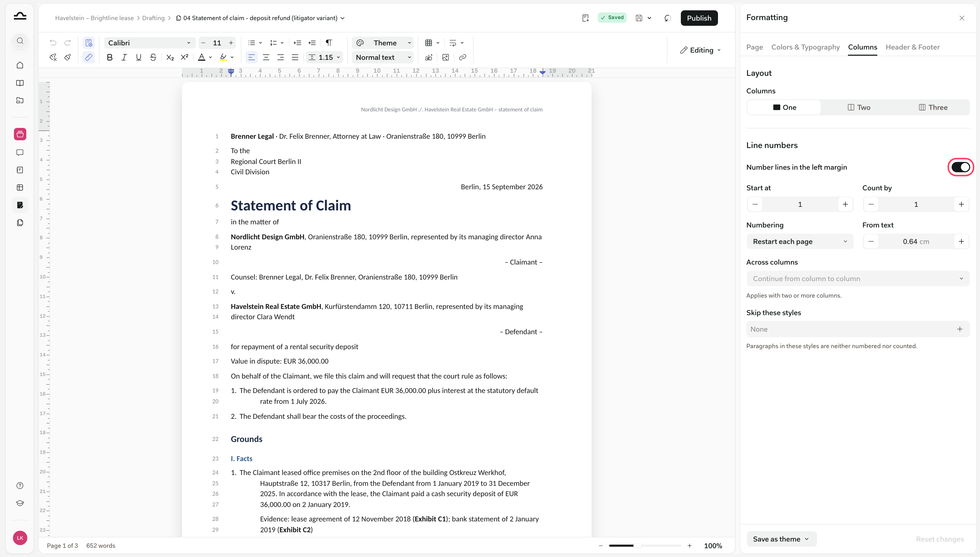
Task: Open the Editing mode dropdown
Action: click(700, 50)
